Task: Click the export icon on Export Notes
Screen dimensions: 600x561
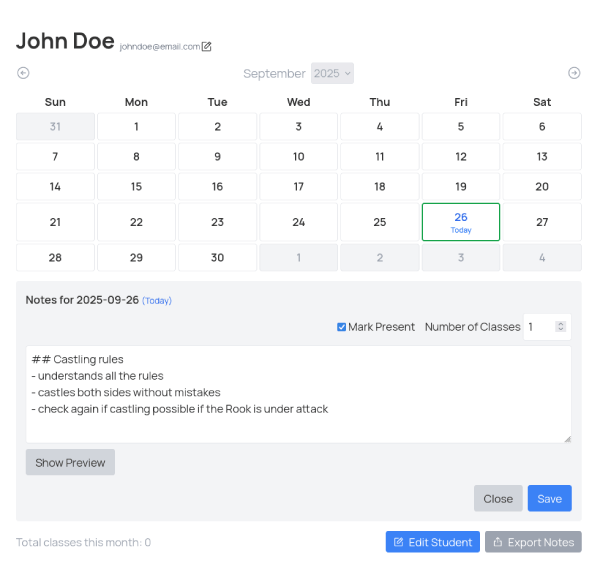Action: [x=498, y=542]
